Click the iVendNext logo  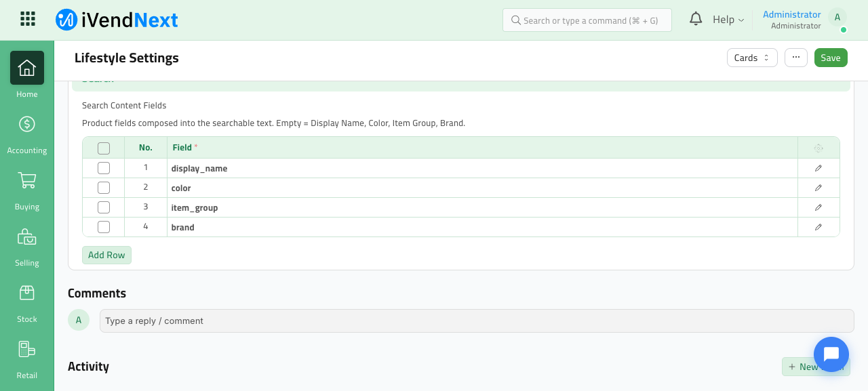point(117,20)
